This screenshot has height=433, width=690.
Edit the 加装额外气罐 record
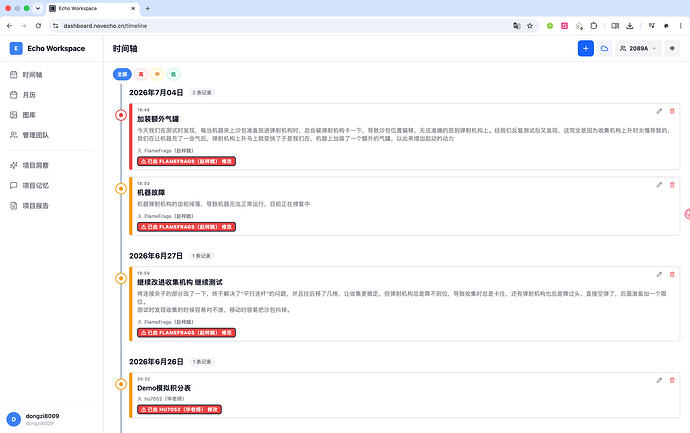[x=659, y=111]
